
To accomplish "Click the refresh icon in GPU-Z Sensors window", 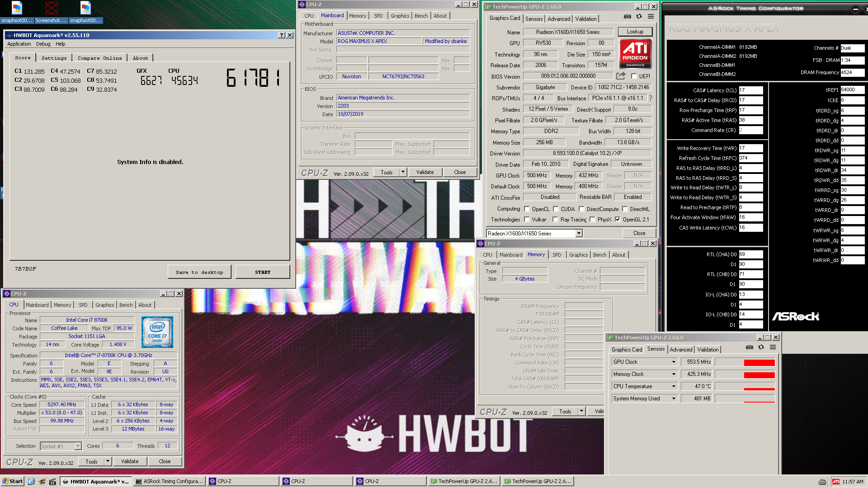I will click(x=761, y=347).
